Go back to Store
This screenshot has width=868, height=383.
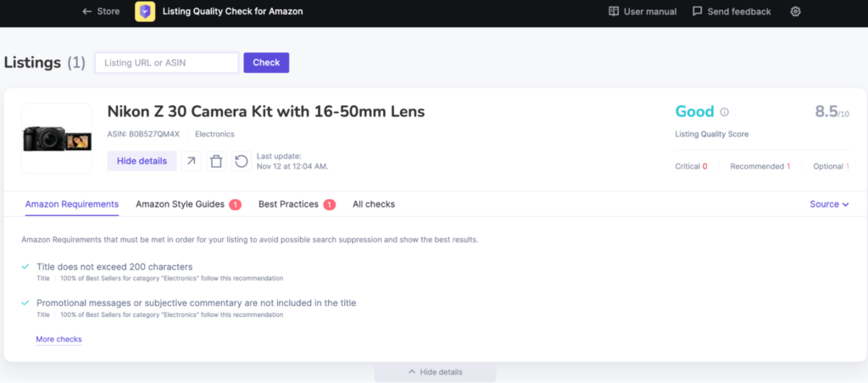click(101, 11)
